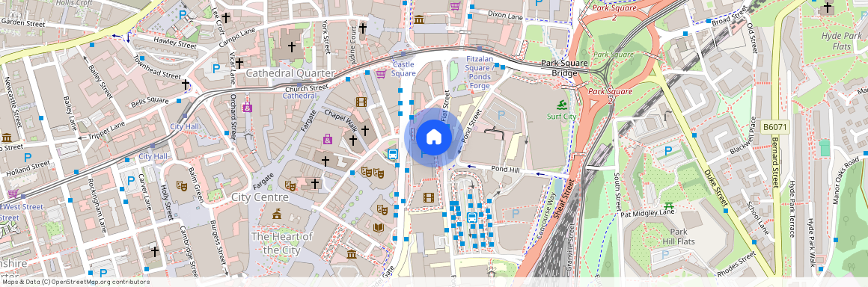
Task: Select museum icon southeast of Heart of the City
Action: point(352,254)
